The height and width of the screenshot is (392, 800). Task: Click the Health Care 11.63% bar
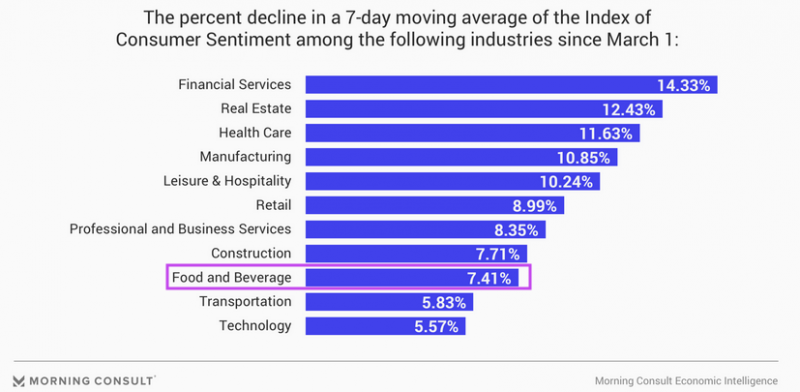click(473, 133)
